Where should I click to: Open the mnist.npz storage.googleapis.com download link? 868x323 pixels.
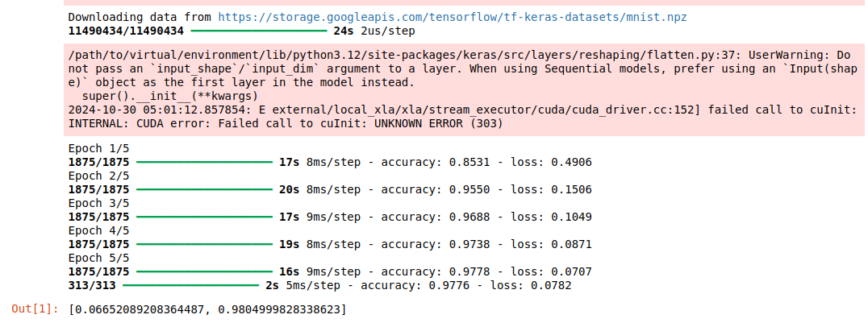click(x=453, y=17)
